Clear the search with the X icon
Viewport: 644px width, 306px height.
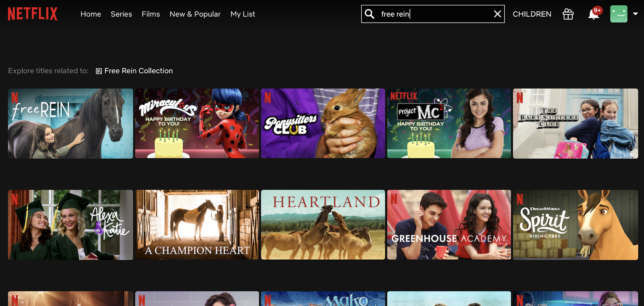pos(497,14)
